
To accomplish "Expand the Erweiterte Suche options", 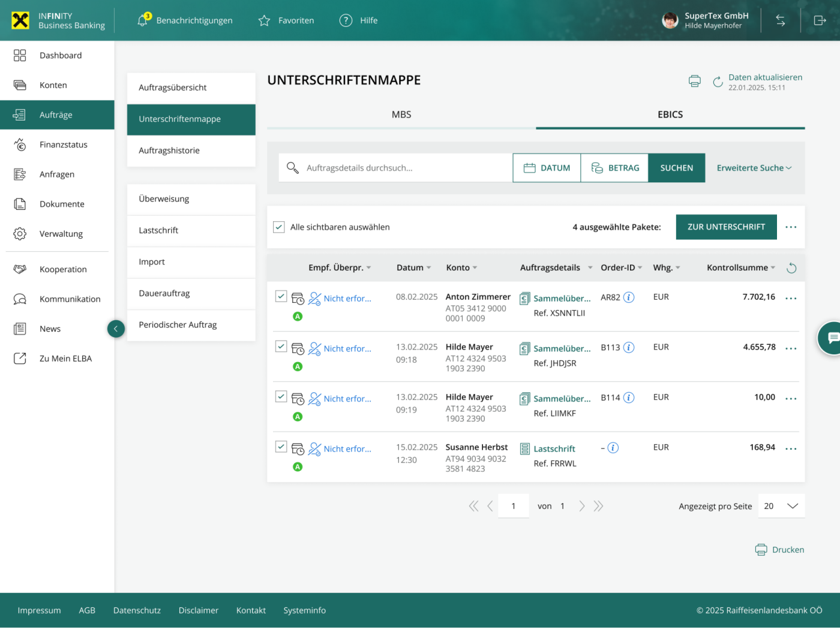I will (754, 168).
